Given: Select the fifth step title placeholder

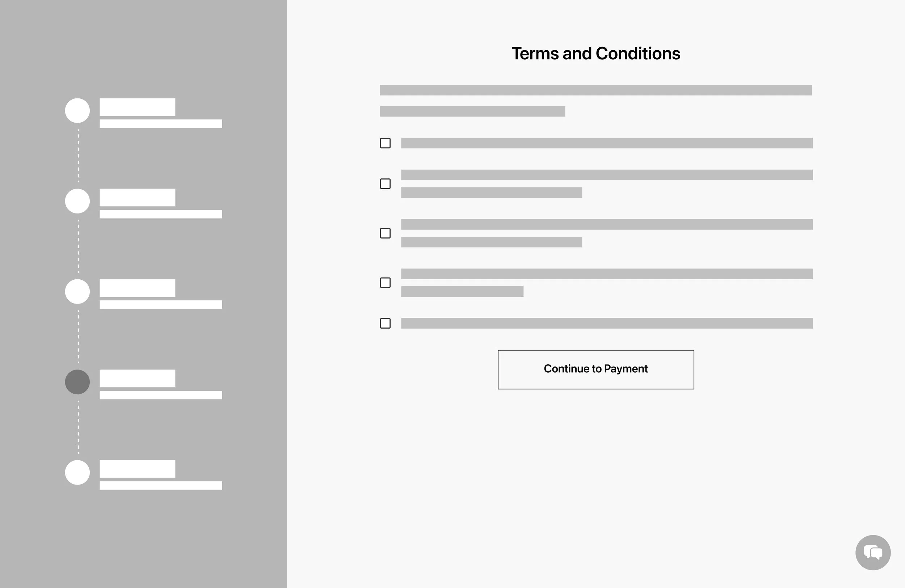Looking at the screenshot, I should pyautogui.click(x=137, y=469).
